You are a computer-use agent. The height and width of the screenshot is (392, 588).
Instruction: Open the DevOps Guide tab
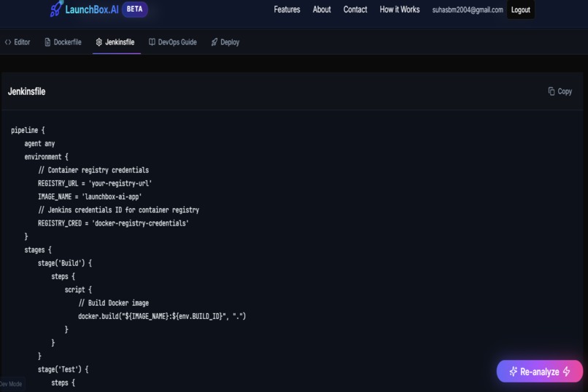tap(173, 42)
